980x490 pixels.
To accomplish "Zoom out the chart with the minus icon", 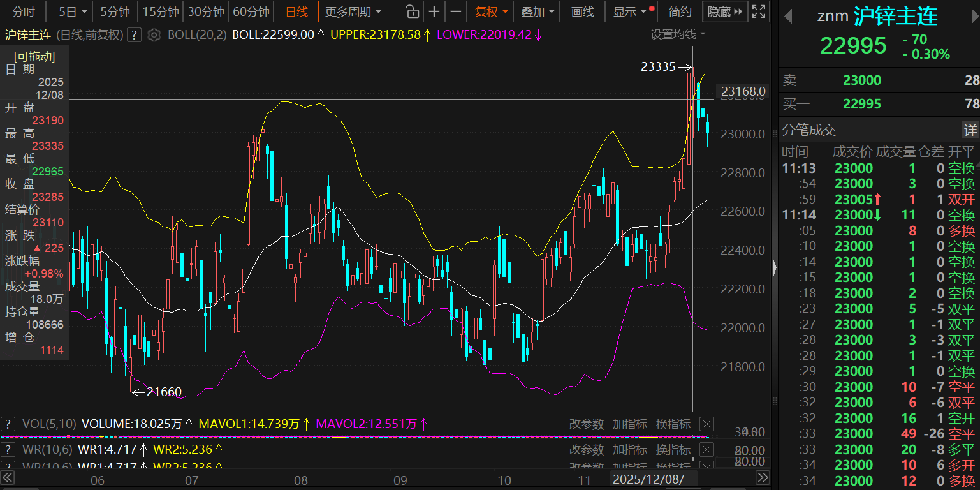I will [x=455, y=11].
